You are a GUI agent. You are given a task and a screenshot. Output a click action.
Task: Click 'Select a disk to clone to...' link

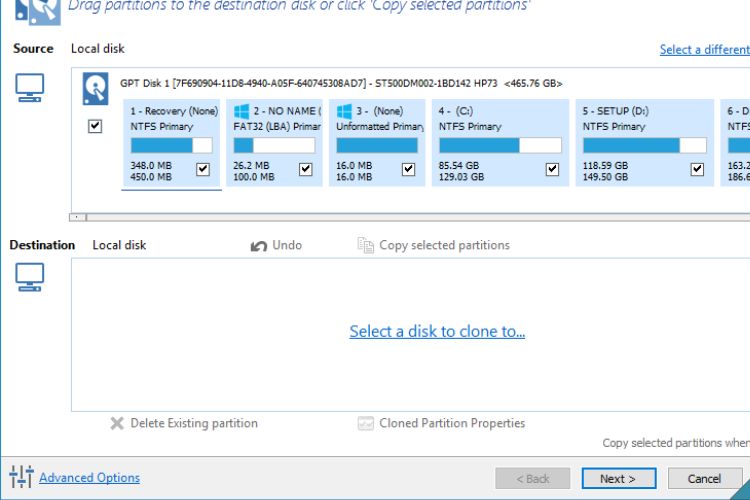pos(437,332)
